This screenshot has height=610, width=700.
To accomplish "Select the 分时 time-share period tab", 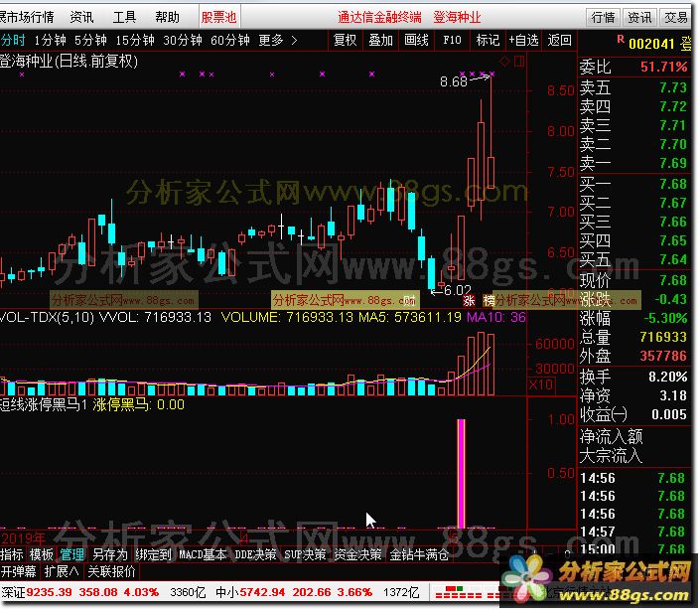I will point(13,40).
